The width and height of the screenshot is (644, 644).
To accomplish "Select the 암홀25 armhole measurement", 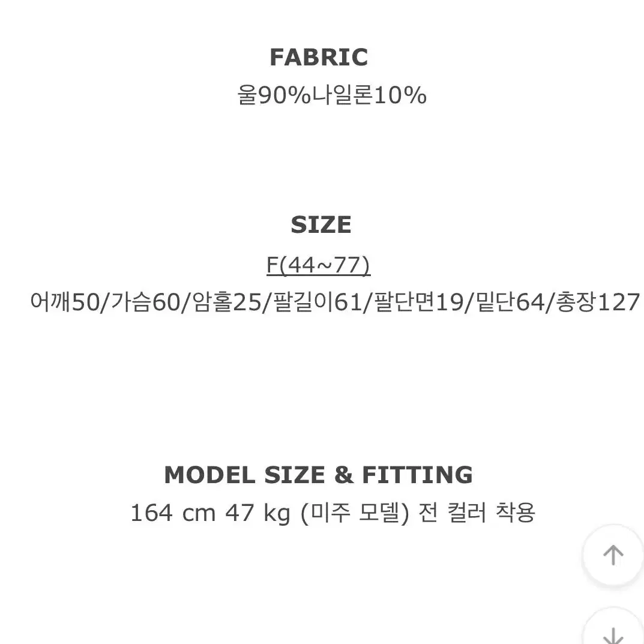I will pos(227,302).
